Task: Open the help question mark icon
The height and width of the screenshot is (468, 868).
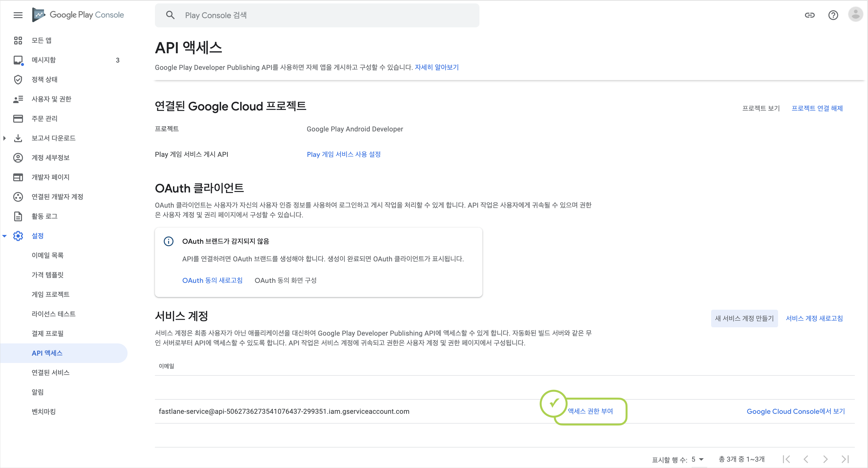Action: [x=833, y=15]
